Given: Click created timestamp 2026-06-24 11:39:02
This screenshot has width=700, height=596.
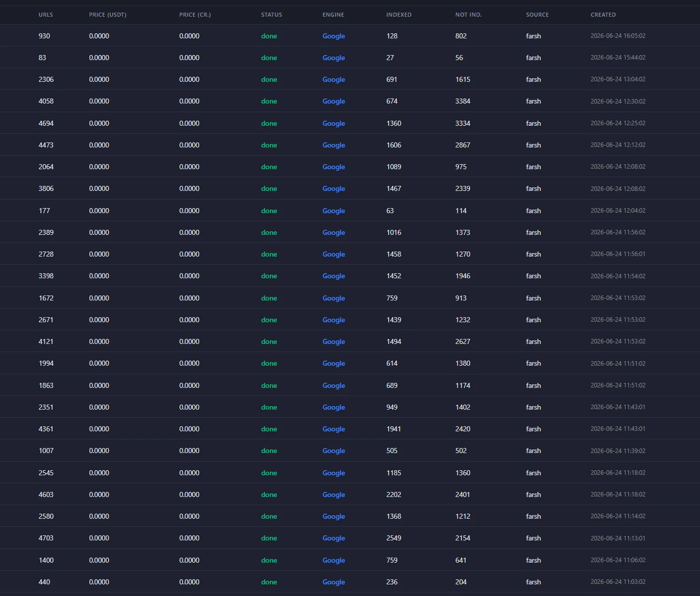Looking at the screenshot, I should [618, 451].
